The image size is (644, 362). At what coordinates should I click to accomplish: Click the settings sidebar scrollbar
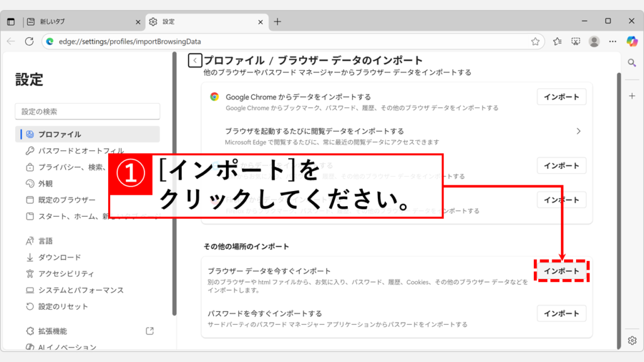[175, 184]
